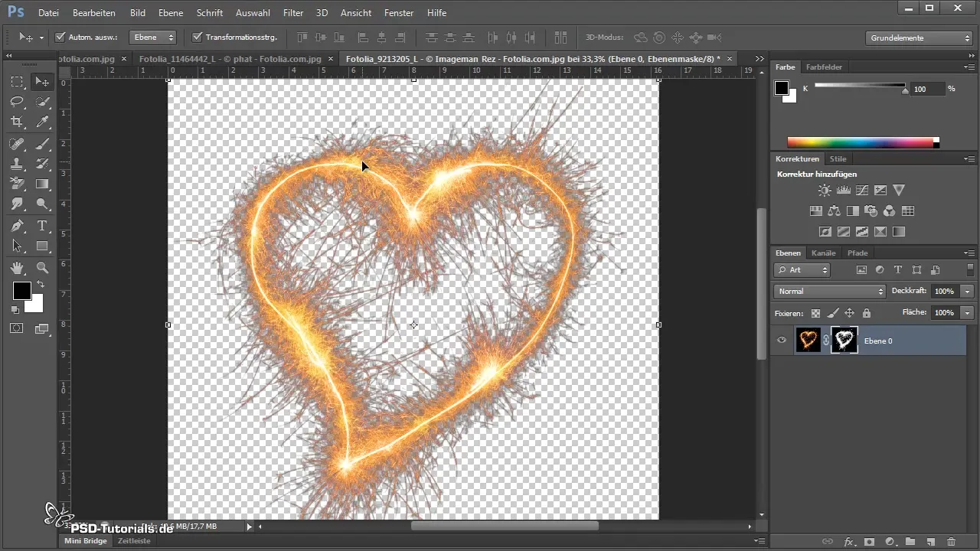Select the Gradient tool
This screenshot has width=980, height=551.
click(42, 184)
